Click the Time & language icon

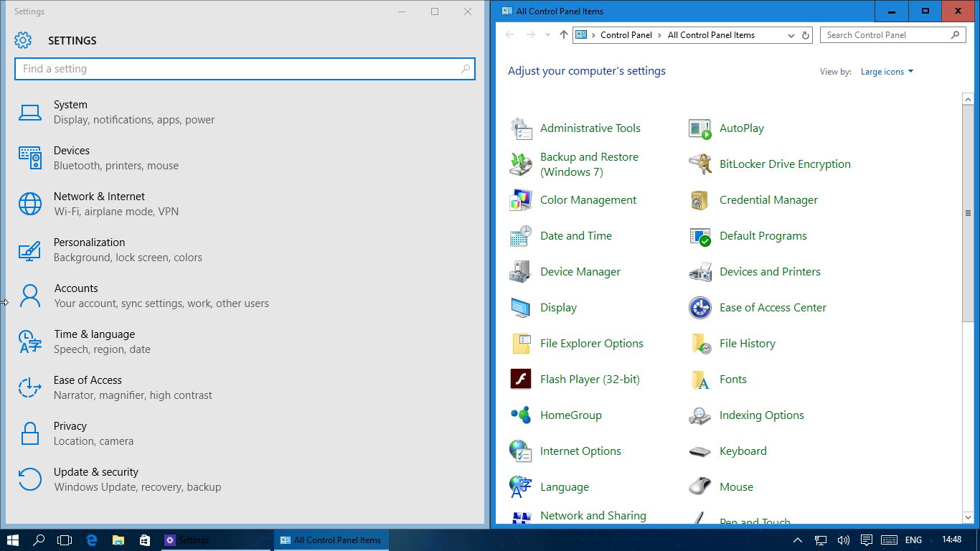pyautogui.click(x=30, y=342)
